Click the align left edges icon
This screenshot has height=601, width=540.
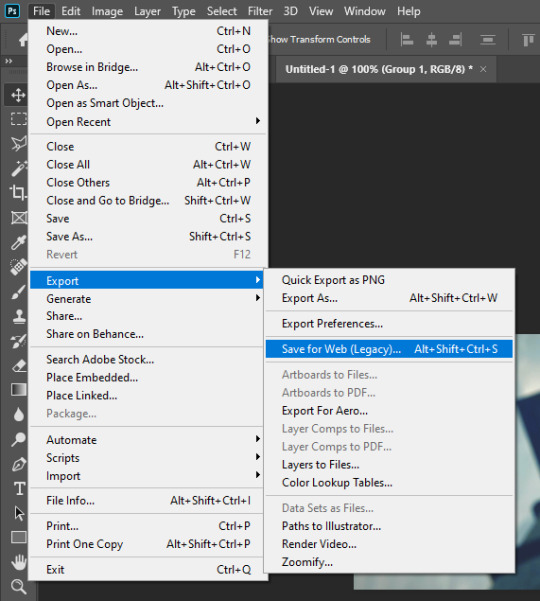[x=407, y=39]
